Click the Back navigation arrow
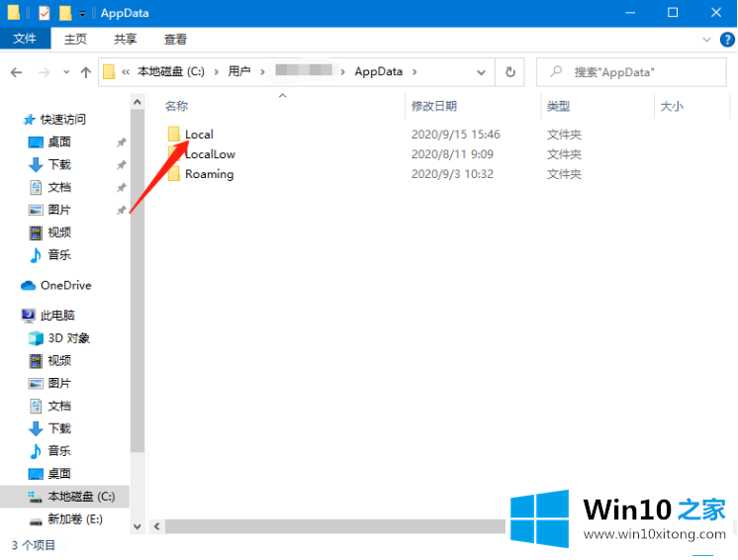This screenshot has width=738, height=560. [x=16, y=72]
